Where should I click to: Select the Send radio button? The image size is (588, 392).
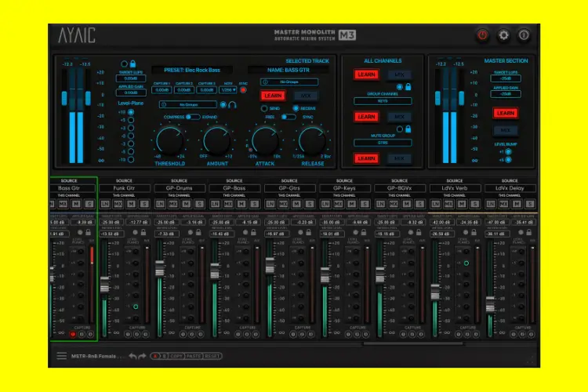point(264,108)
